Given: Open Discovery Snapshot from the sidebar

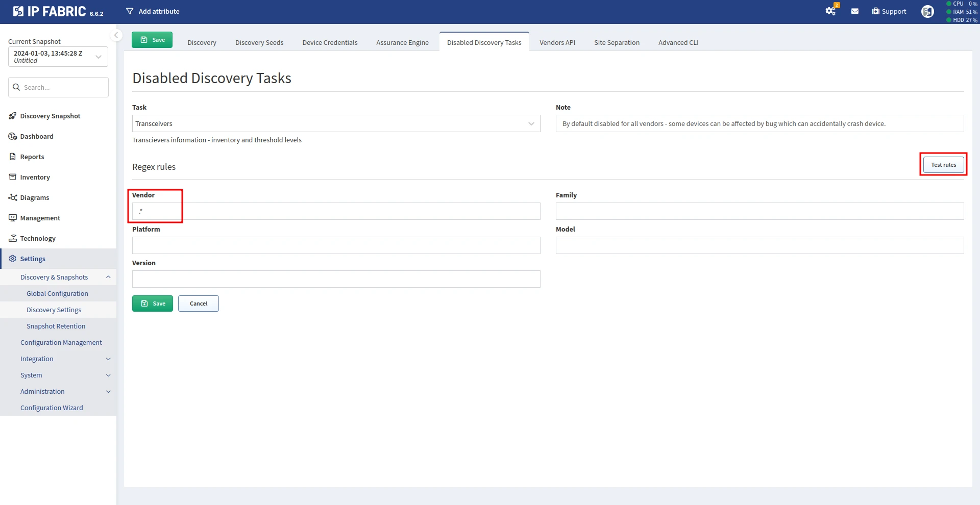Looking at the screenshot, I should (x=50, y=116).
